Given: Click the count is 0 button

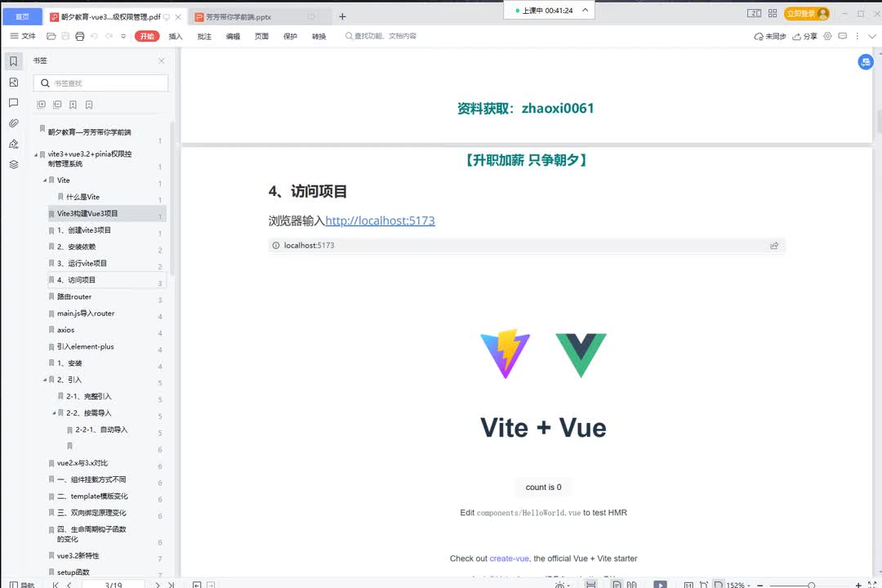Looking at the screenshot, I should tap(543, 488).
